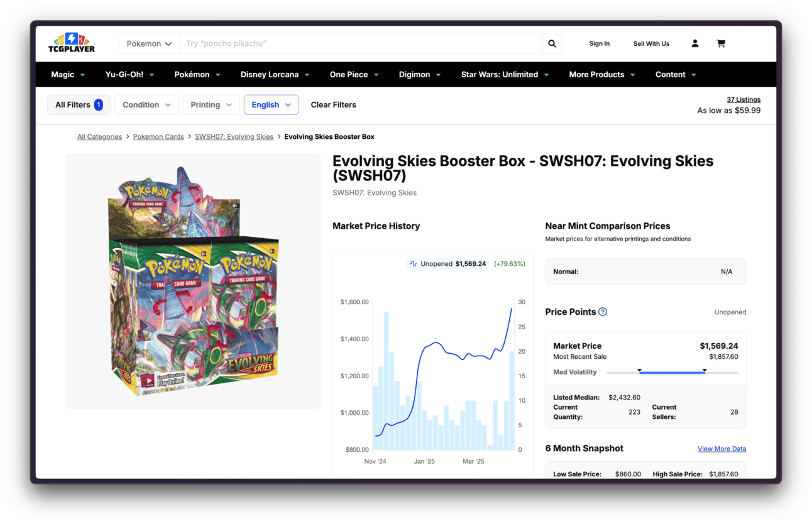Open the user account icon
Image resolution: width=812 pixels, height=524 pixels.
tap(695, 44)
